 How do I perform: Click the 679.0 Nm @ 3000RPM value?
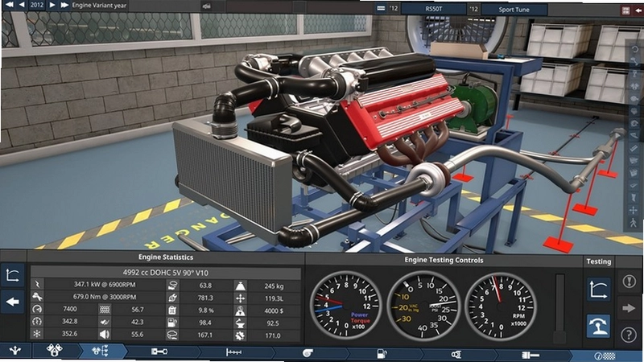105,297
